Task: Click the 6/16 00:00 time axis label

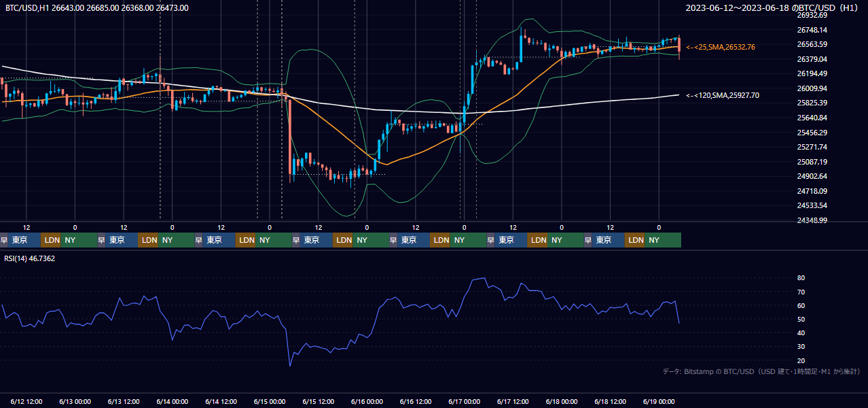Action: point(367,401)
